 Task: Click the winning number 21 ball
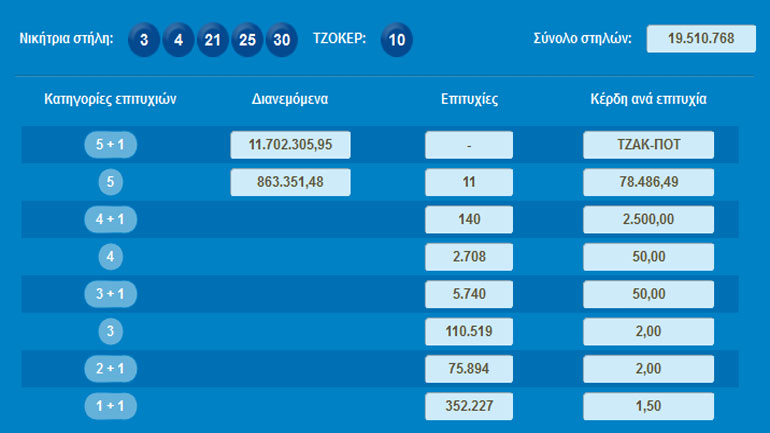pos(213,40)
